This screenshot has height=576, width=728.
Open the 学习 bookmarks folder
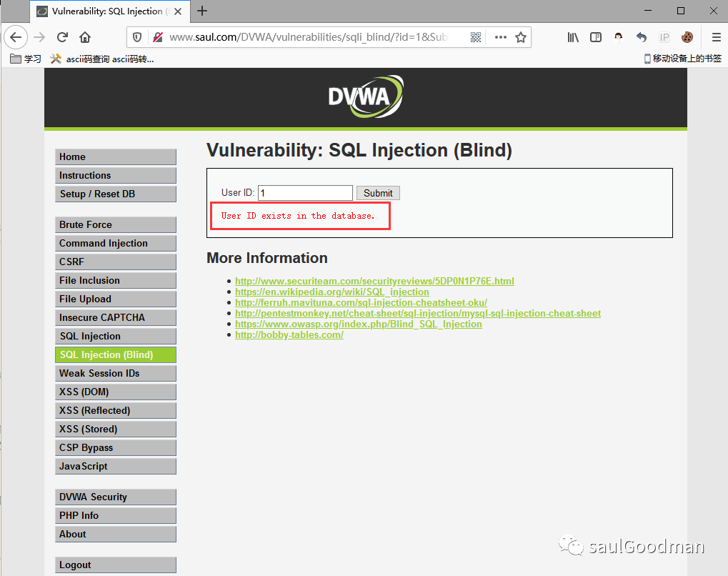[26, 59]
